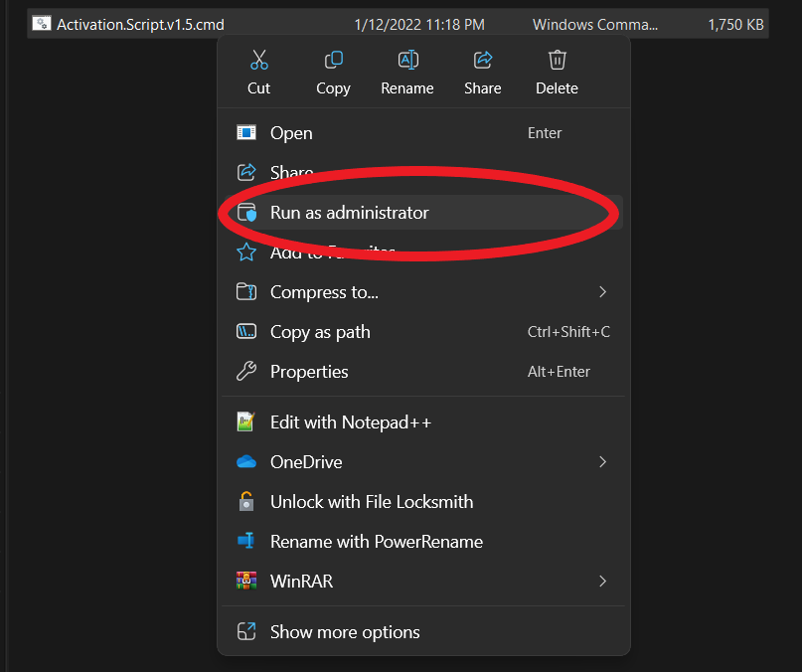802x672 pixels.
Task: Click the Cut scissors icon
Action: [259, 61]
